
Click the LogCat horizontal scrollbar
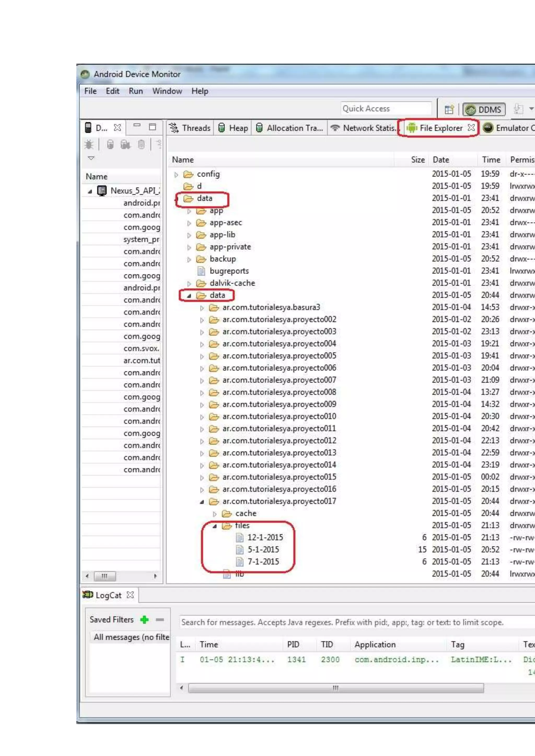tap(335, 688)
